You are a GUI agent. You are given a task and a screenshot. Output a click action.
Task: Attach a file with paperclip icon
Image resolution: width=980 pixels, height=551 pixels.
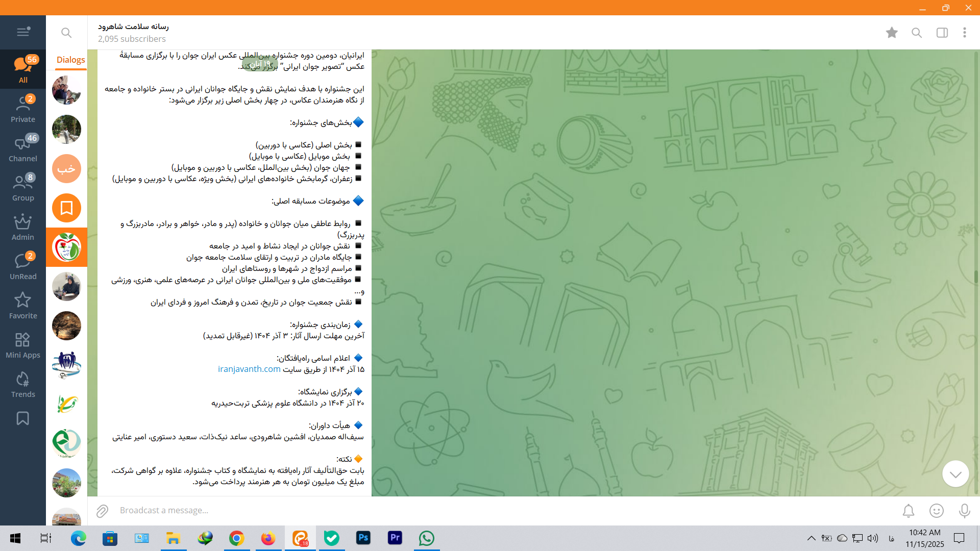tap(102, 511)
